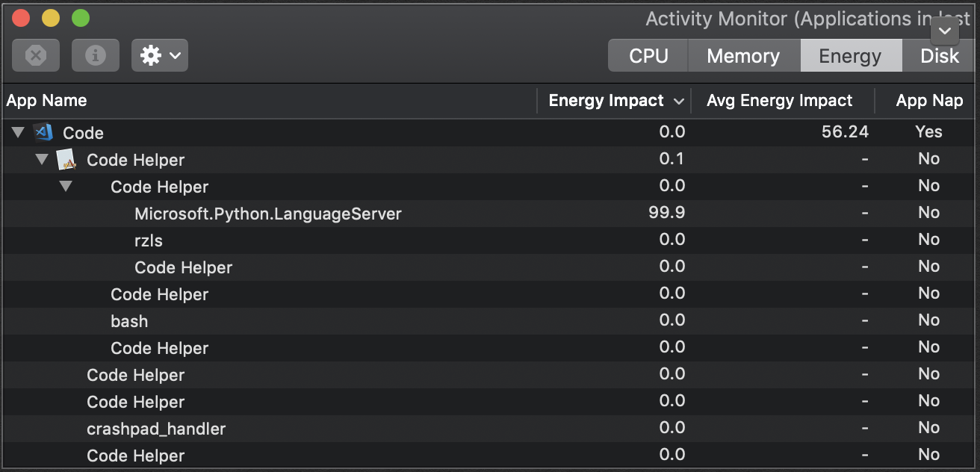This screenshot has height=472, width=980.
Task: Switch to the Memory tab
Action: (x=743, y=56)
